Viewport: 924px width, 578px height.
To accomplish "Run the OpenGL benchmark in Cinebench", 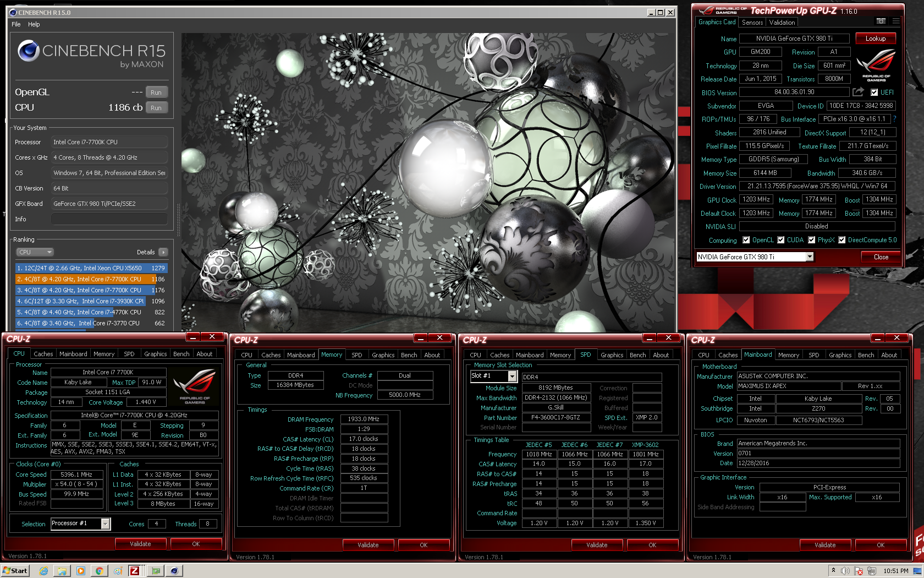I will [156, 92].
